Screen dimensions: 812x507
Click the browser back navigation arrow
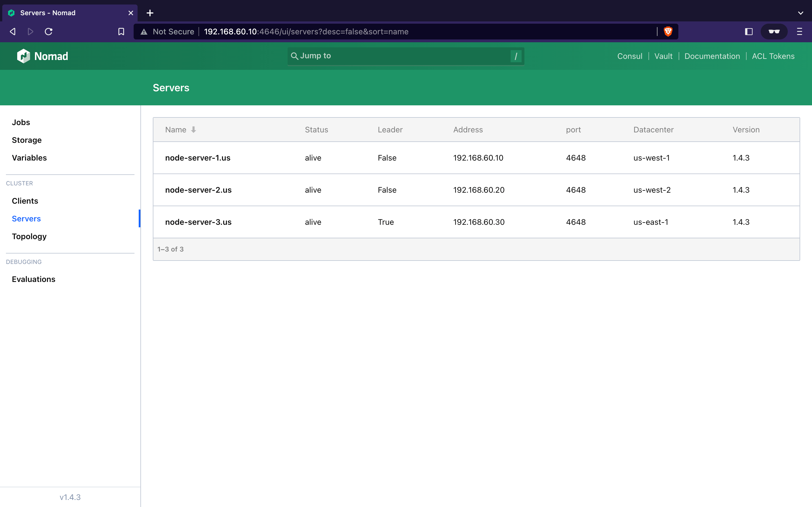click(x=13, y=32)
